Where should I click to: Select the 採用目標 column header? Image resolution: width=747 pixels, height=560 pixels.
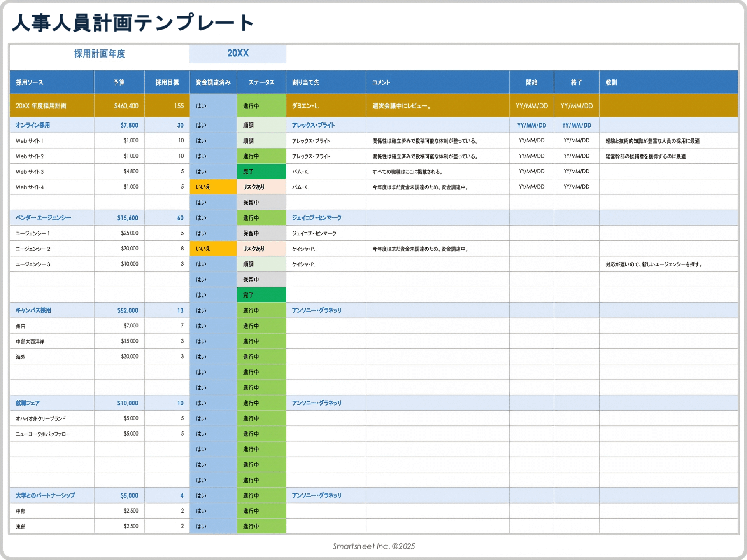tap(167, 82)
